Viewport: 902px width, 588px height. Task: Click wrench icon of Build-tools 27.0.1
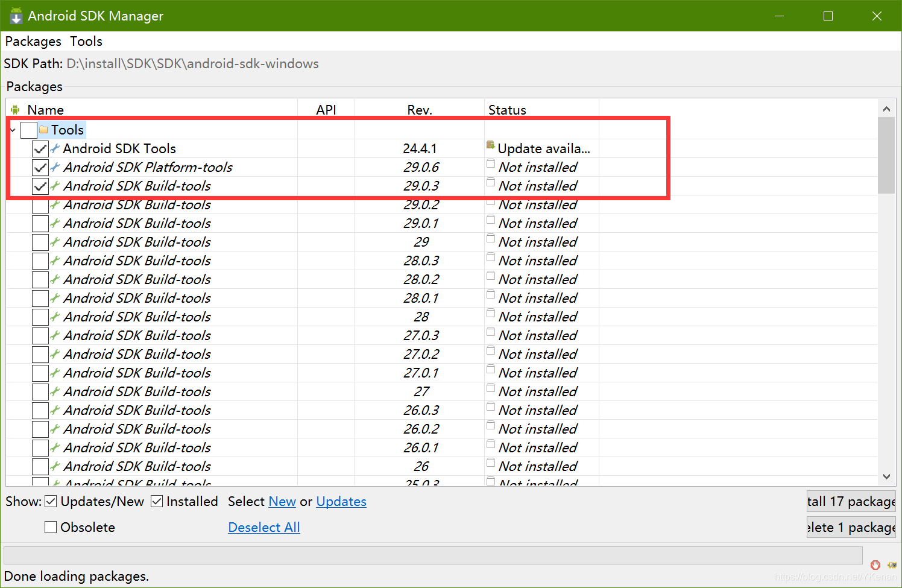click(55, 373)
